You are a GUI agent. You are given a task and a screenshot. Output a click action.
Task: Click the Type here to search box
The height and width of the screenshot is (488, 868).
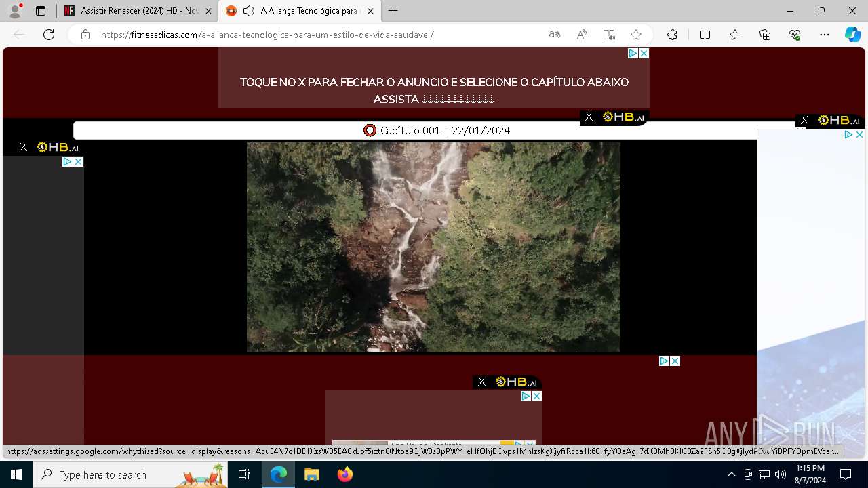(x=130, y=474)
